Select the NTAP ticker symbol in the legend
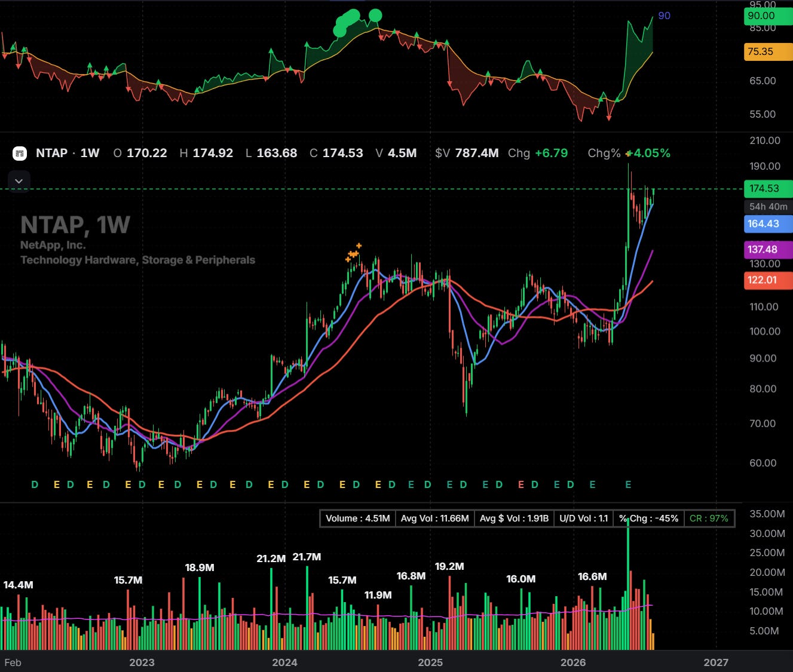Viewport: 793px width, 672px height. tap(51, 153)
